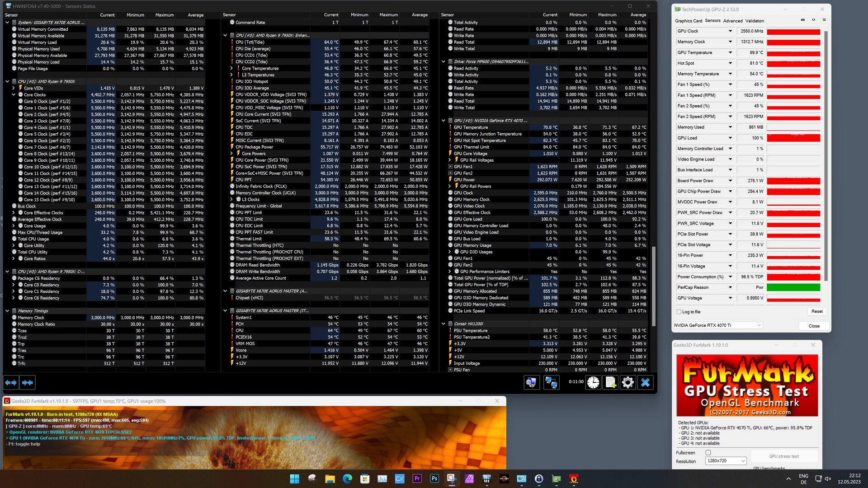Enable the Log to file checkbox
The height and width of the screenshot is (488, 868).
pos(679,312)
